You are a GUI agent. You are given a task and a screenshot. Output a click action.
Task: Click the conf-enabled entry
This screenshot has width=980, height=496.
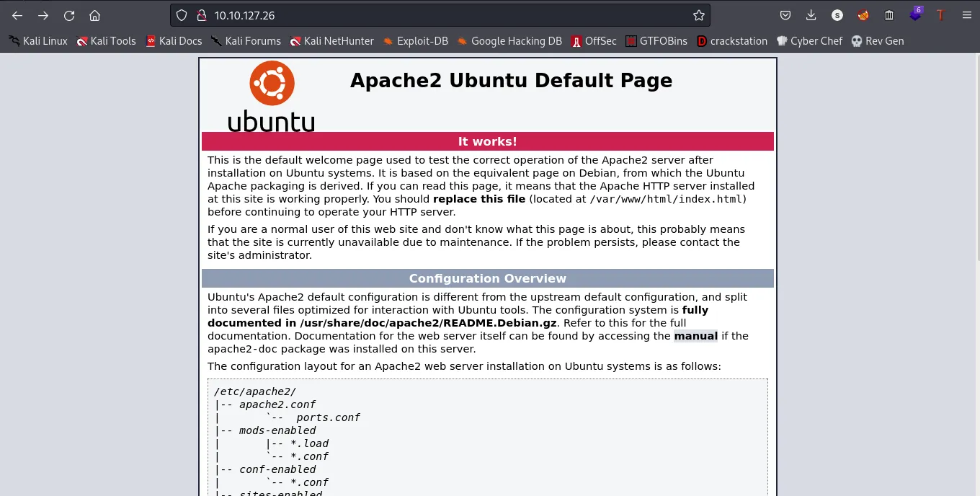click(x=277, y=469)
